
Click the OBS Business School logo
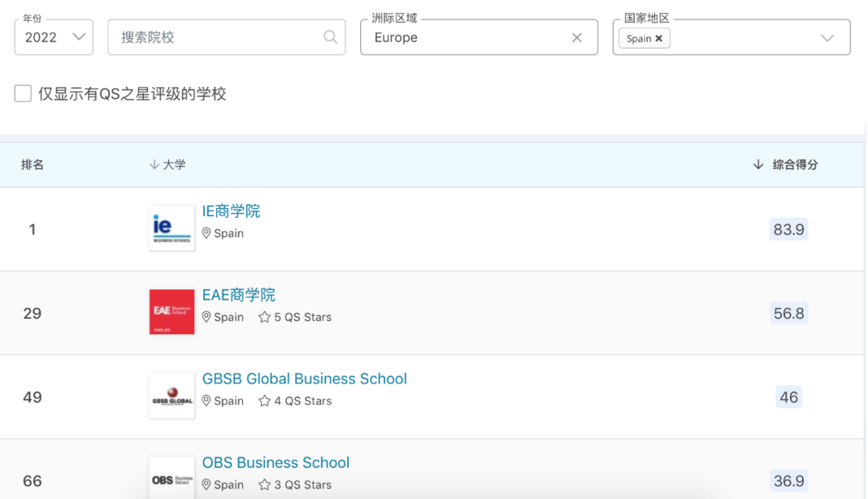(172, 478)
